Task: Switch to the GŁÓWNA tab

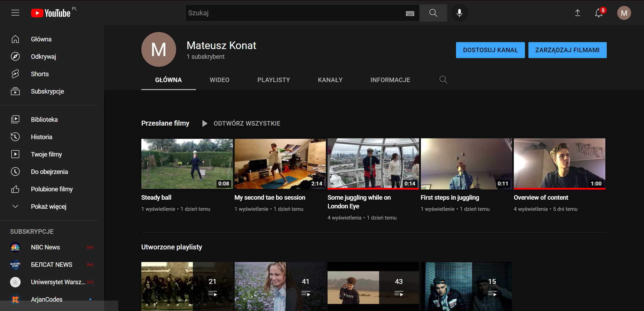Action: click(x=168, y=80)
